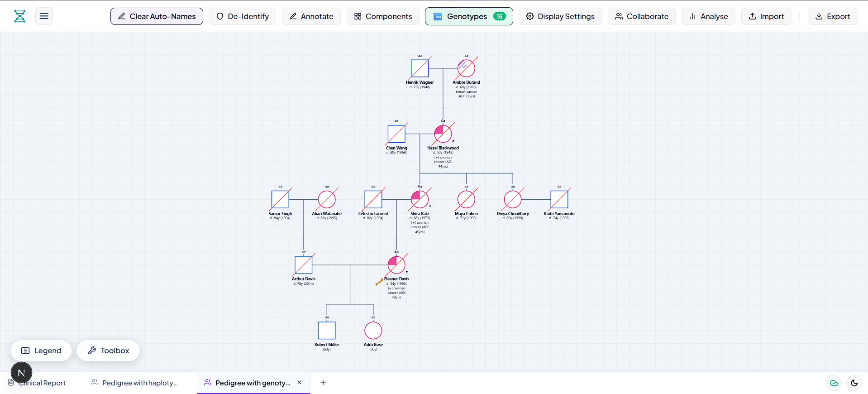Select Aditi Bose circle symbol
The width and height of the screenshot is (868, 394).
tap(373, 331)
